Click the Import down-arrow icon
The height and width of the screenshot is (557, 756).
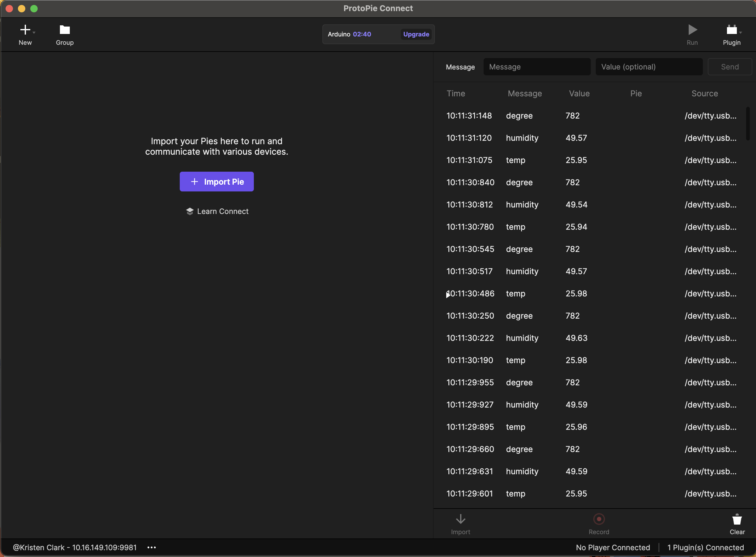[x=460, y=519]
